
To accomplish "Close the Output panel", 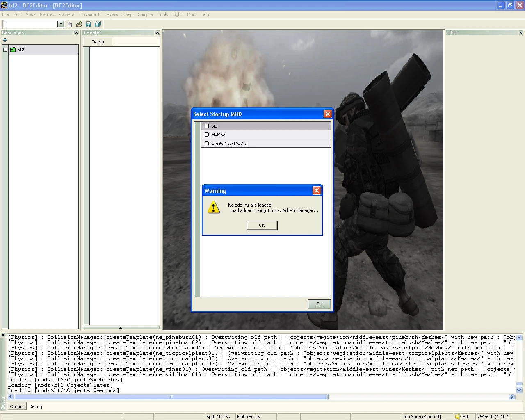I will tap(3, 335).
